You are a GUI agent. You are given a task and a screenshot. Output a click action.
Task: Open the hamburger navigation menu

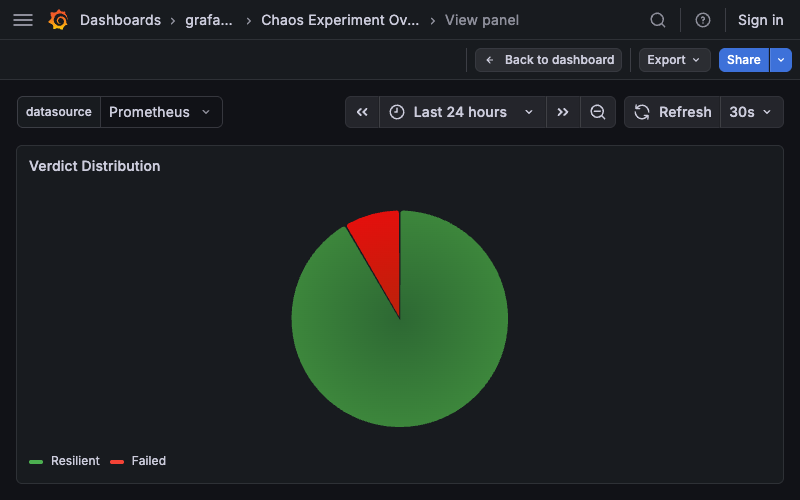point(23,20)
